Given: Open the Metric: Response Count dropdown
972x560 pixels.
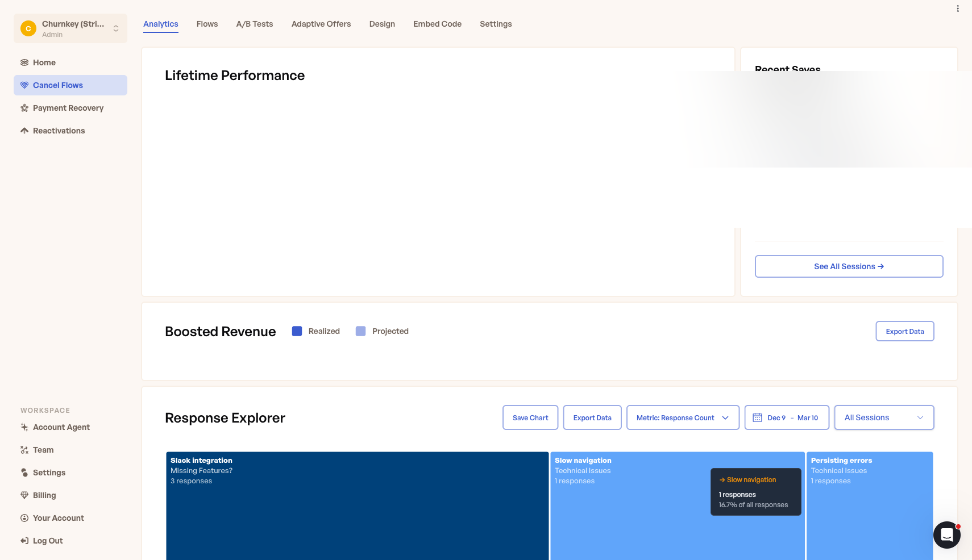Looking at the screenshot, I should tap(683, 417).
